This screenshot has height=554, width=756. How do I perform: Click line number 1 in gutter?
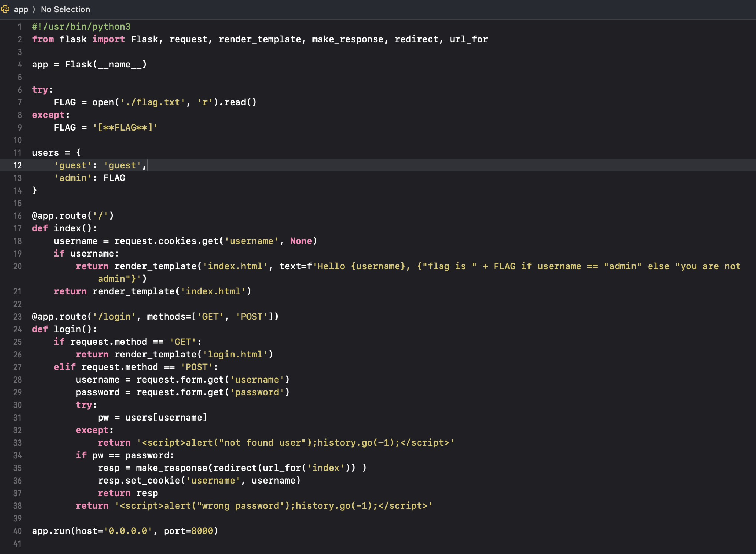coord(20,27)
